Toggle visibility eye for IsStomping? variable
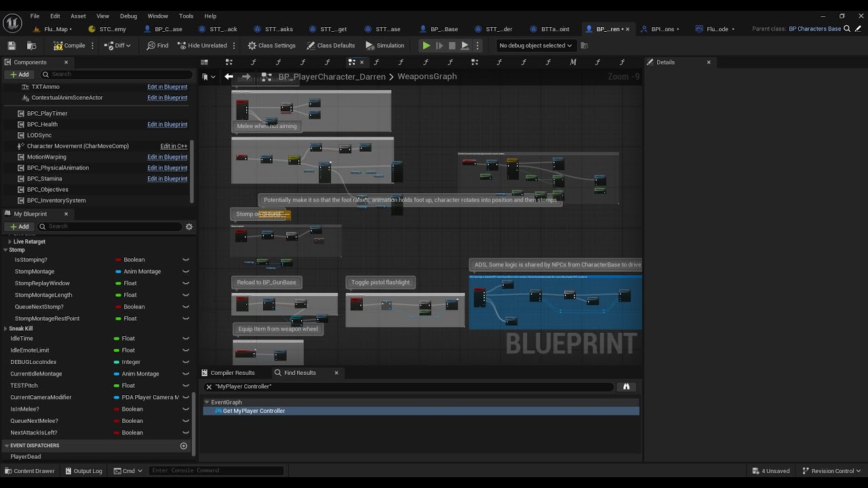The image size is (868, 488). click(x=186, y=260)
